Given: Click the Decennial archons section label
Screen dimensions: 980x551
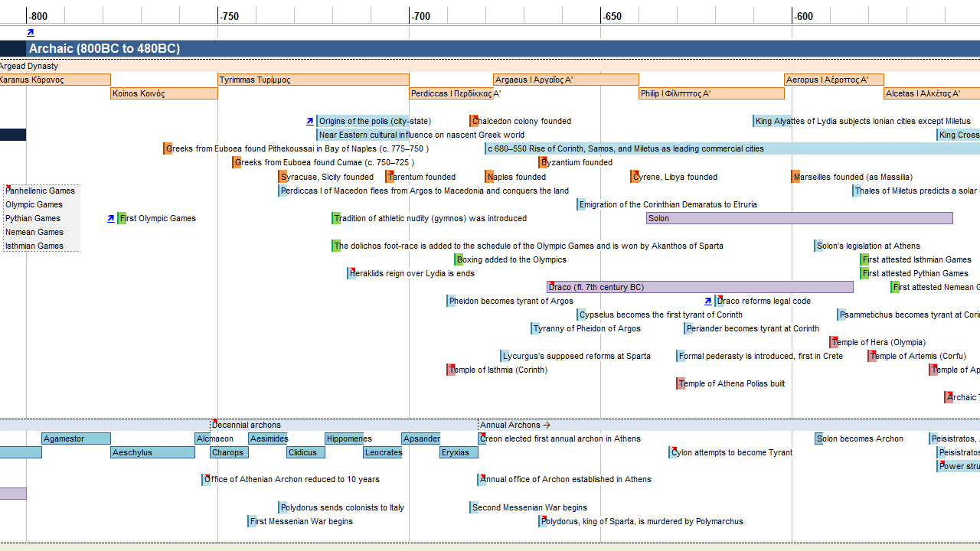Looking at the screenshot, I should click(246, 425).
